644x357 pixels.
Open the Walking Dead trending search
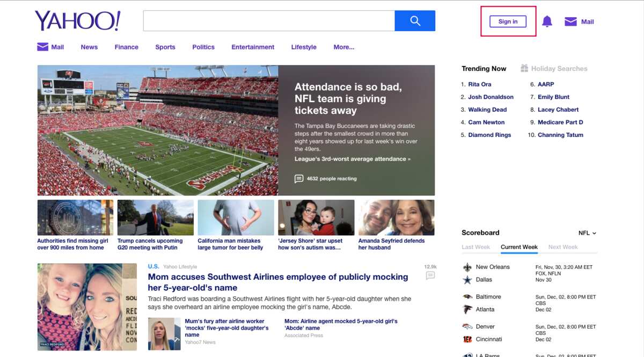click(x=487, y=110)
